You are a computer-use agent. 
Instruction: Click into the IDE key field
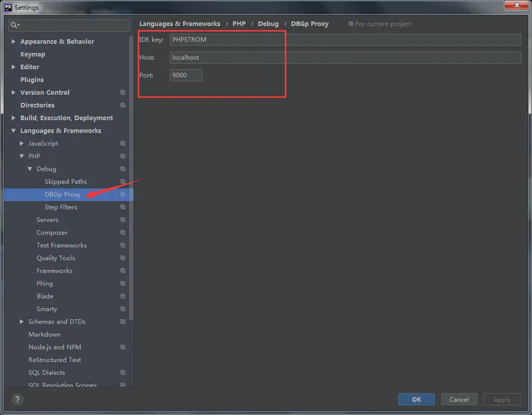click(x=345, y=39)
